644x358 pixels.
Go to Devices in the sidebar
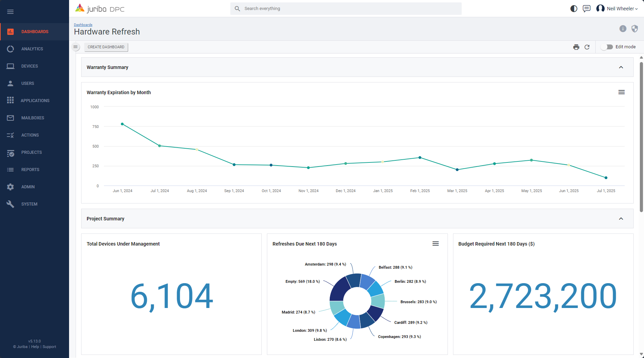coord(29,66)
